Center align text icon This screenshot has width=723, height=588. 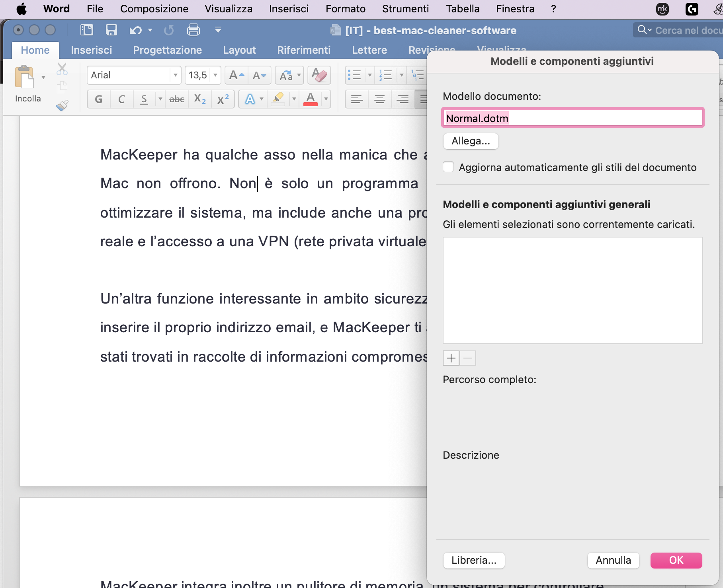tap(380, 99)
